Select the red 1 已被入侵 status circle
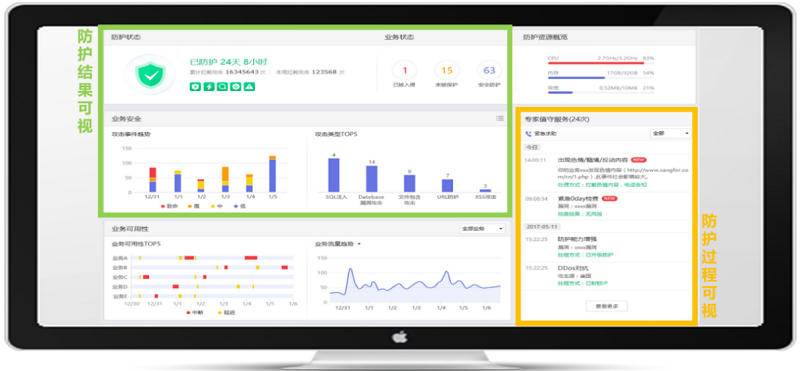The width and height of the screenshot is (800, 371). tap(405, 70)
